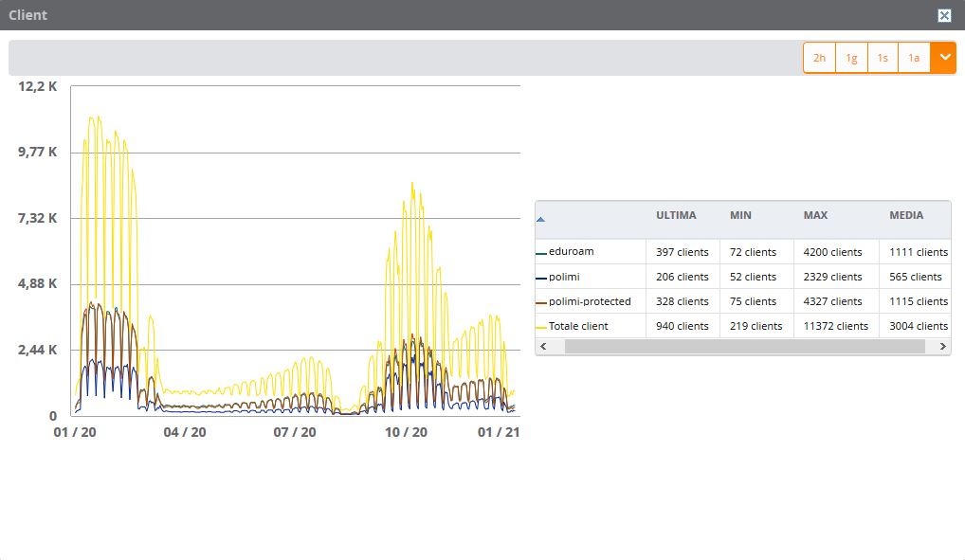Click the 7,32 K axis label
Image resolution: width=965 pixels, height=560 pixels.
38,218
